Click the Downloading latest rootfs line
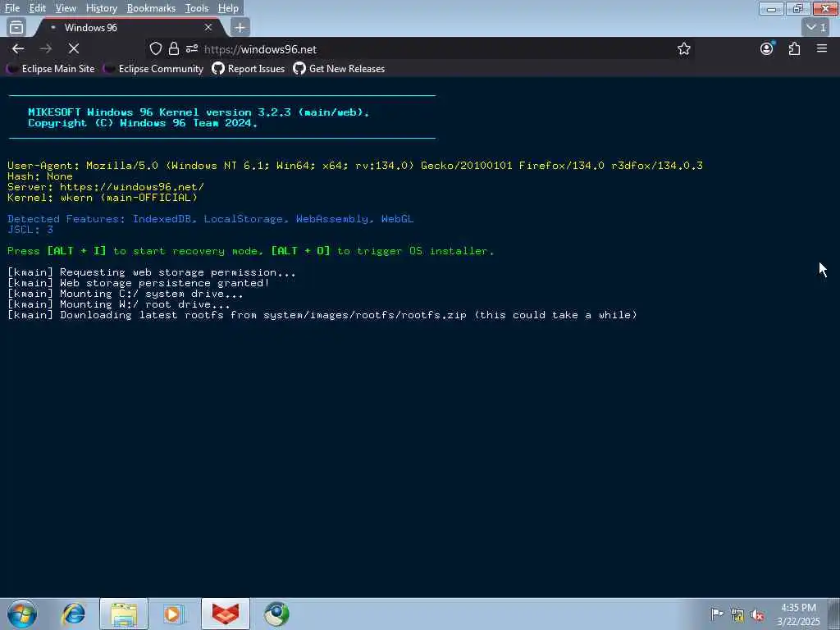The height and width of the screenshot is (630, 840). point(322,315)
